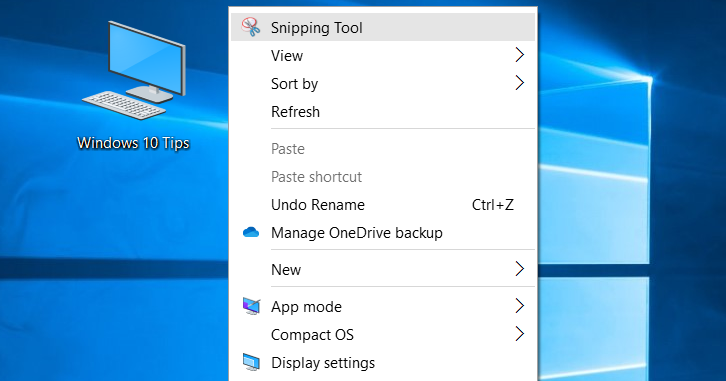Choose the Paste menu entry
The image size is (726, 381).
pyautogui.click(x=383, y=149)
